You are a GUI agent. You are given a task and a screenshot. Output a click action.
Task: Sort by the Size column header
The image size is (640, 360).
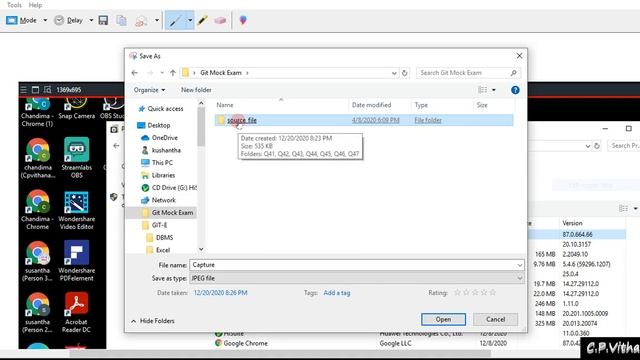click(482, 105)
